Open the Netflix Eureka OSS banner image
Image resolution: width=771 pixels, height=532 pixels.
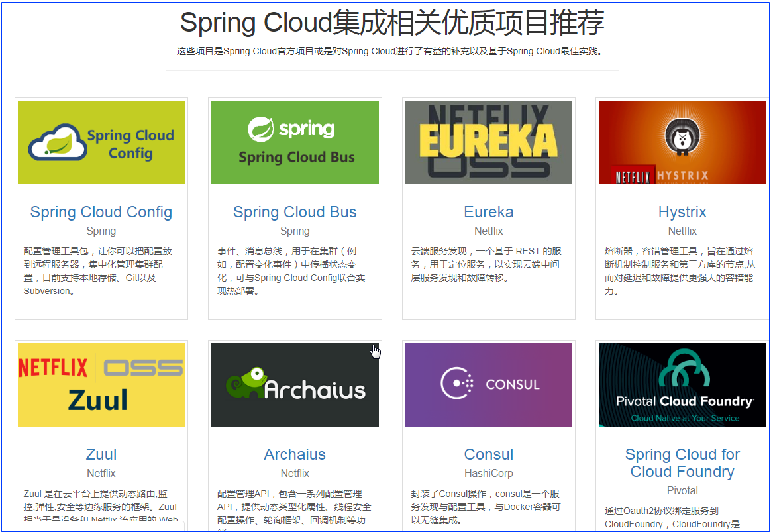(x=489, y=142)
